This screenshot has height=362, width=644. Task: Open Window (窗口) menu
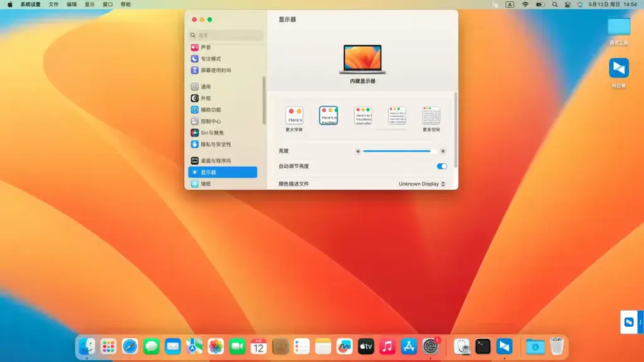click(108, 4)
